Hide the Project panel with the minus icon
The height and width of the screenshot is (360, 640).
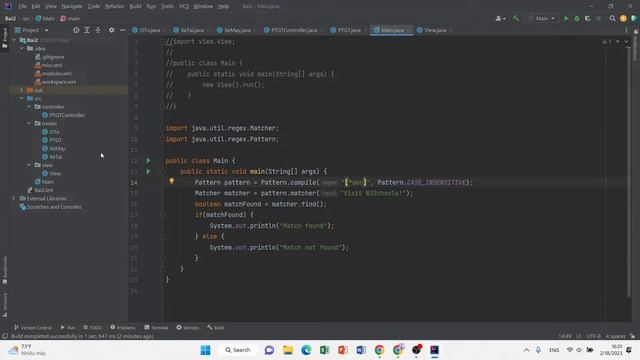coord(122,30)
